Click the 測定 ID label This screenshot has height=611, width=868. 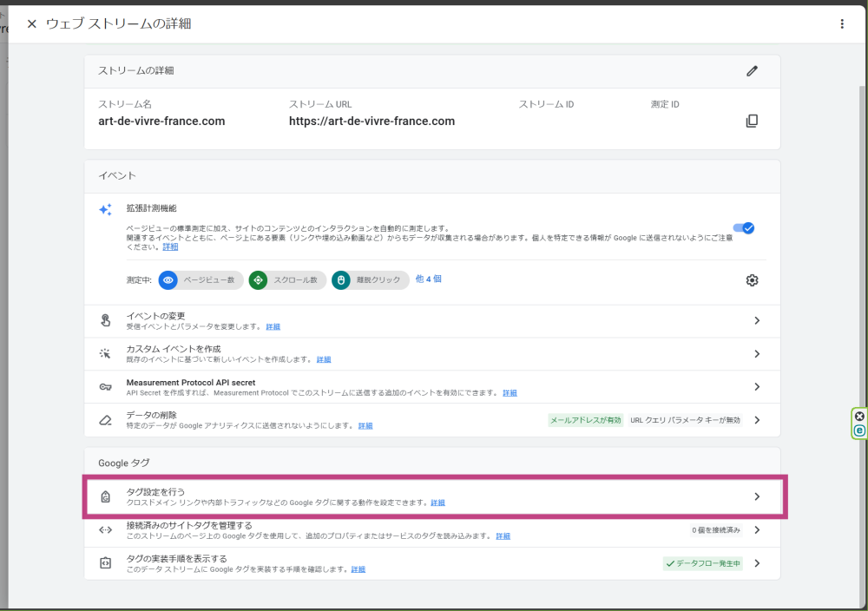(665, 104)
